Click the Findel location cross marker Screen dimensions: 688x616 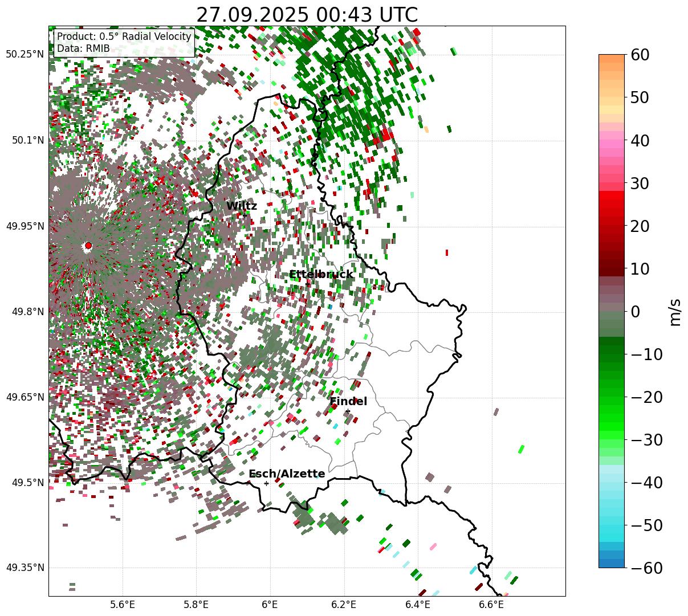(348, 411)
